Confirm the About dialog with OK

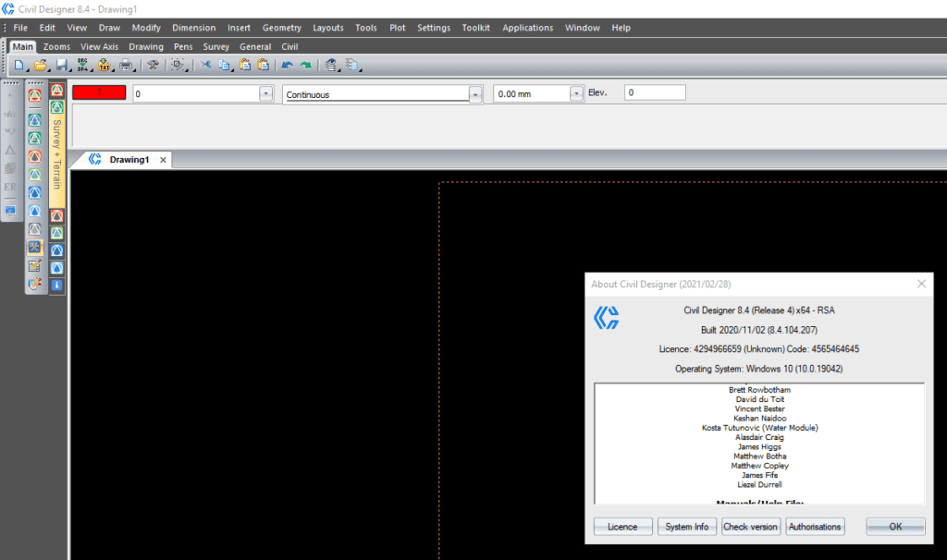pos(894,527)
